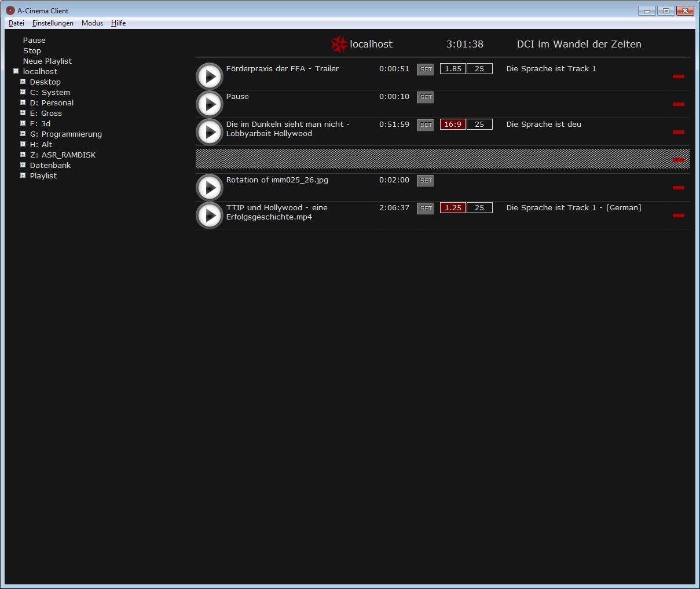The width and height of the screenshot is (700, 589).
Task: Remove Förderpraxis trailer using red minus icon
Action: pyautogui.click(x=678, y=76)
